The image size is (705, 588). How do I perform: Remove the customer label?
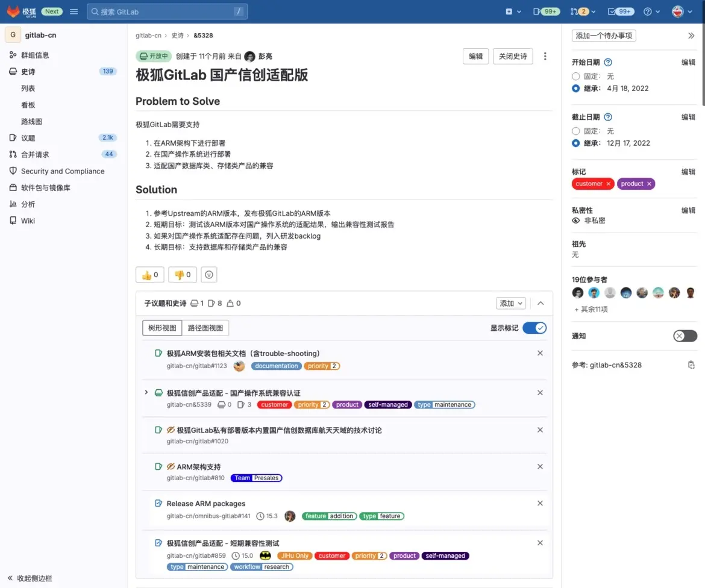[609, 184]
